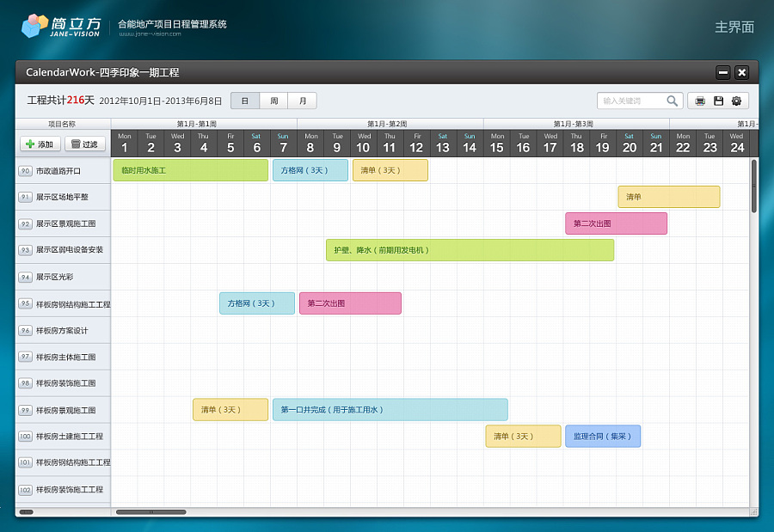Open the 过滤 filter button

tap(84, 144)
